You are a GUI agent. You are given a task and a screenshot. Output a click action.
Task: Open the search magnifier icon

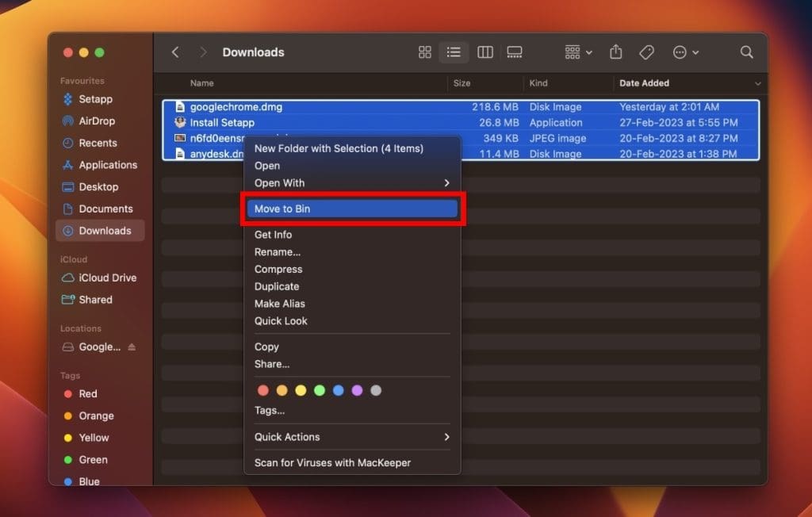(x=746, y=52)
